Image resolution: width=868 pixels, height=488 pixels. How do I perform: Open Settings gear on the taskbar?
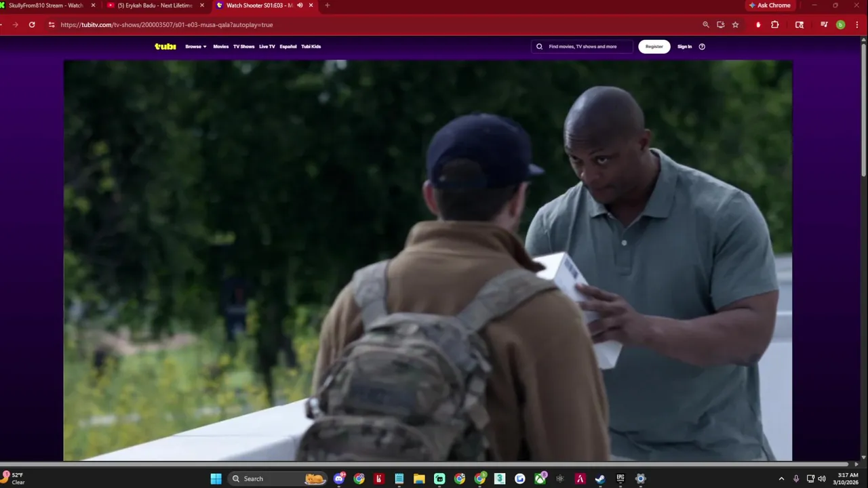640,479
